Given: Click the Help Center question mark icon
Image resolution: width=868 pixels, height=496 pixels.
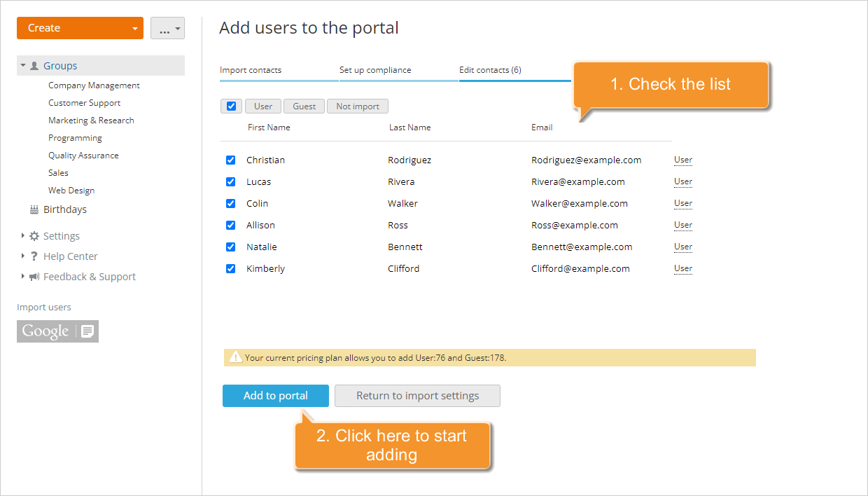Looking at the screenshot, I should click(x=34, y=256).
